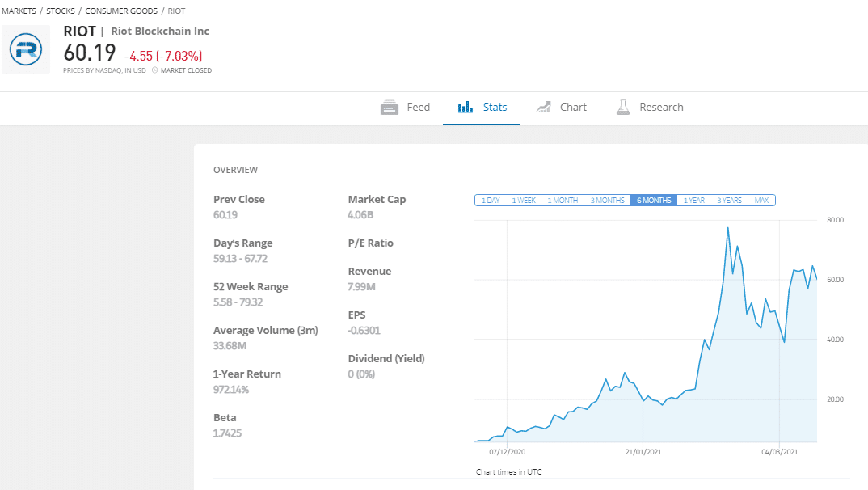Click the Dividend (Yield) value 0 (0%)
868x490 pixels.
(x=361, y=374)
